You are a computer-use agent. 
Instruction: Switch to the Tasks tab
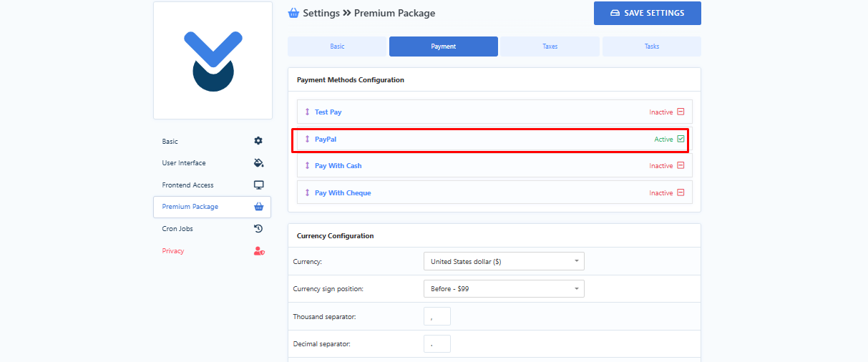[x=652, y=47]
